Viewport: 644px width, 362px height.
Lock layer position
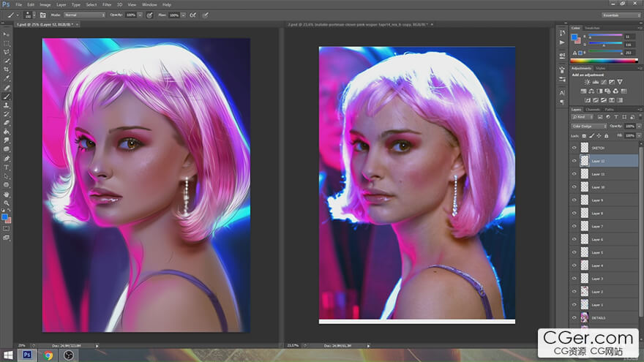tap(599, 136)
